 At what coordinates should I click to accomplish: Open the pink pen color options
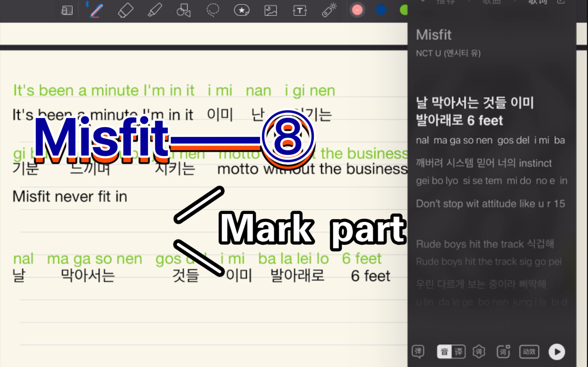[x=357, y=10]
